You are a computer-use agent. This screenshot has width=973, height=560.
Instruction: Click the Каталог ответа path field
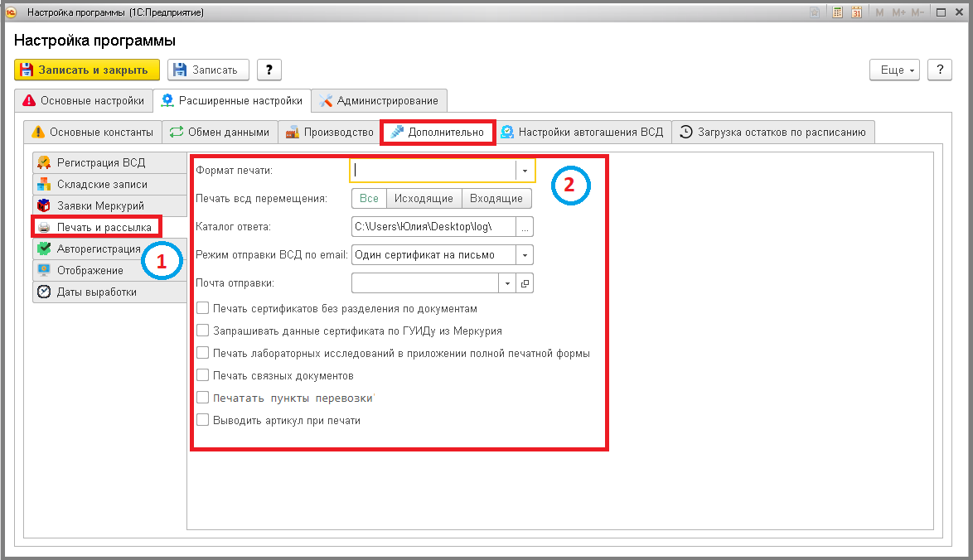click(x=433, y=227)
